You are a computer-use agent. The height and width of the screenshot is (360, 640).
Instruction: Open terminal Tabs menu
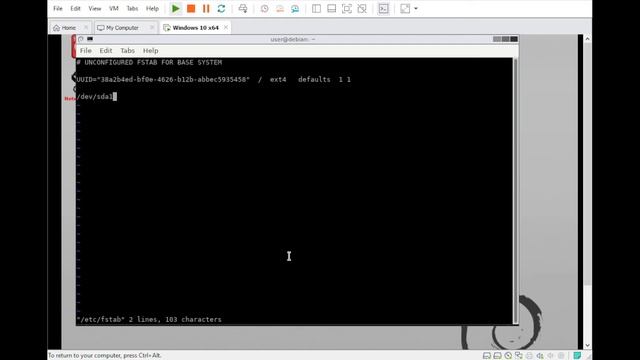127,51
